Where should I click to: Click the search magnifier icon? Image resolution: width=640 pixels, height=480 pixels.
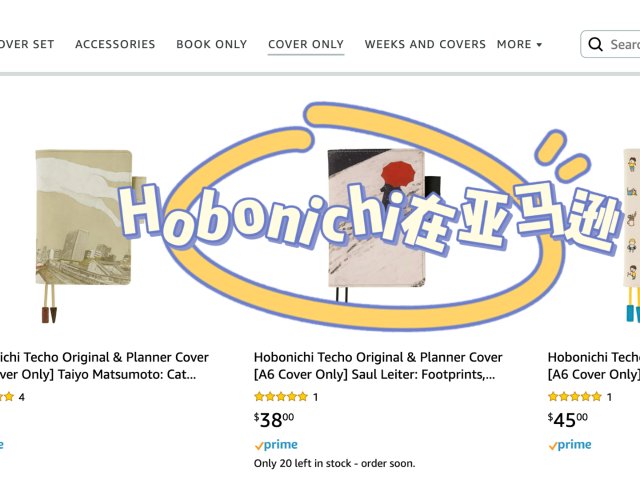coord(595,44)
